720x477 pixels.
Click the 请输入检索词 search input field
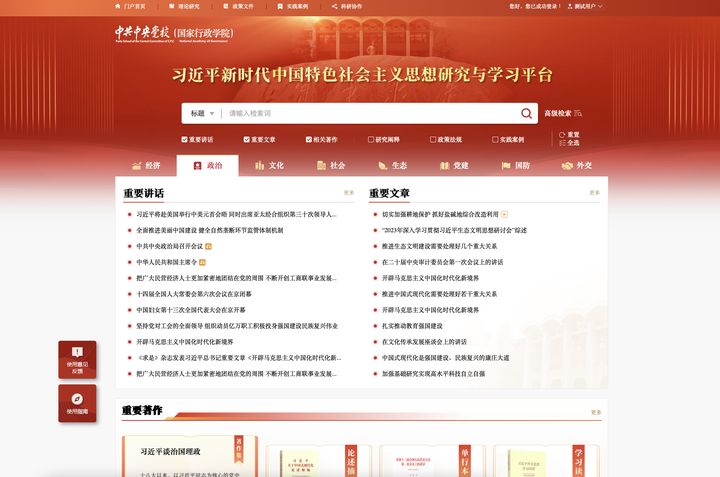370,113
